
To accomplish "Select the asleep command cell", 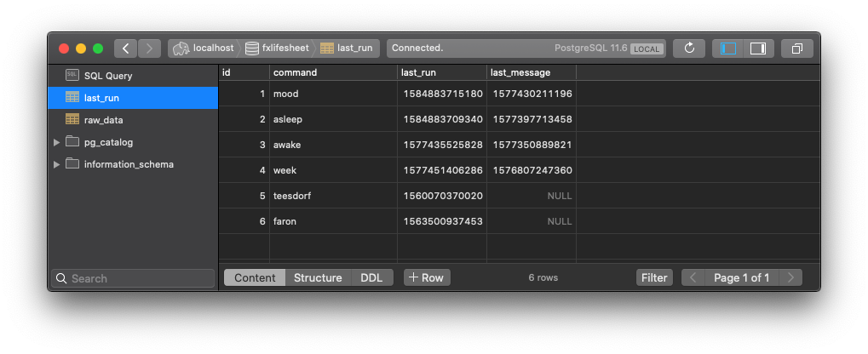I will [x=333, y=119].
